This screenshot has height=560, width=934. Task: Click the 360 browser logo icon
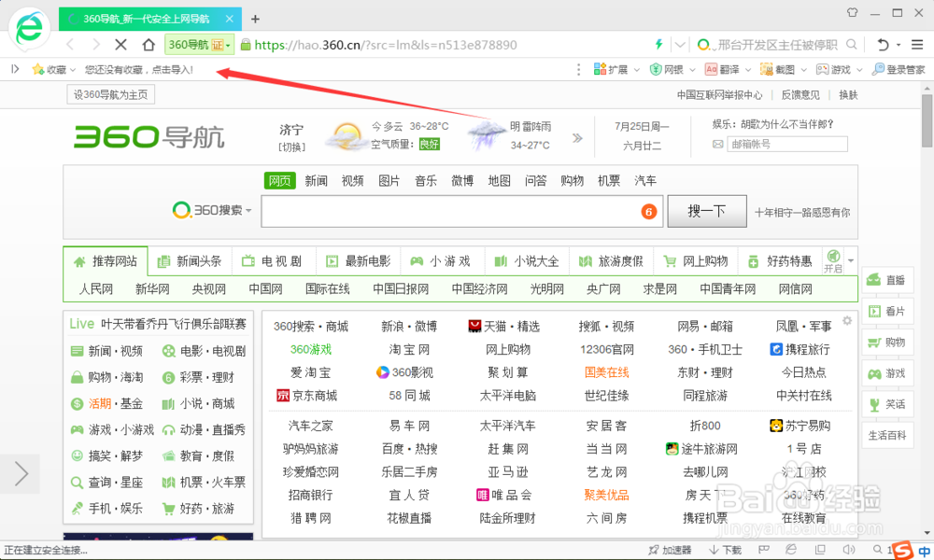(29, 29)
